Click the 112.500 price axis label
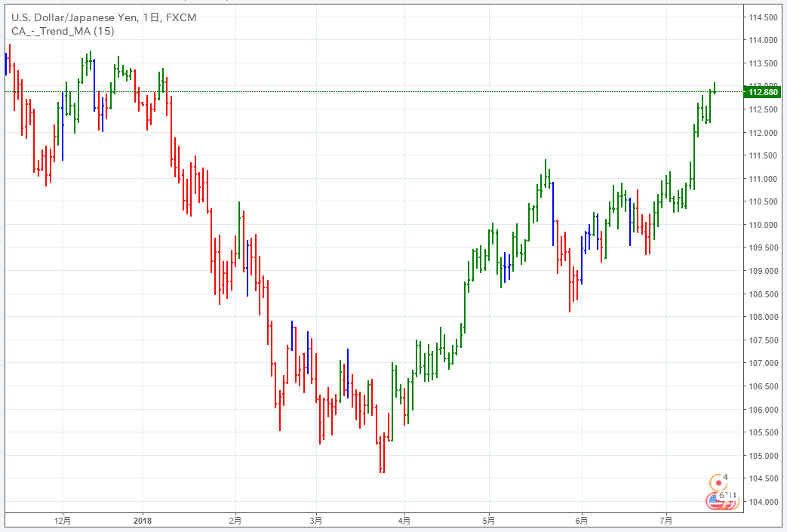 coord(763,109)
